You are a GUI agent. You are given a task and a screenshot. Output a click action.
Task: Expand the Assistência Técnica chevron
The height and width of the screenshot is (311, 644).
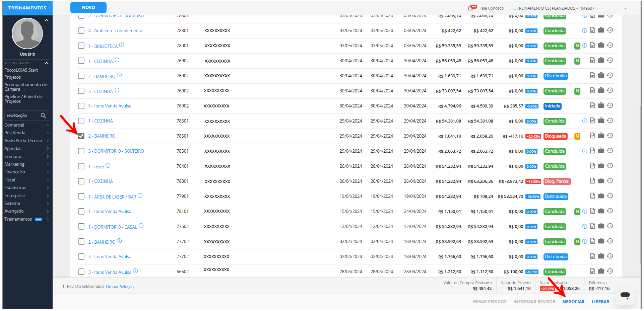(x=48, y=141)
